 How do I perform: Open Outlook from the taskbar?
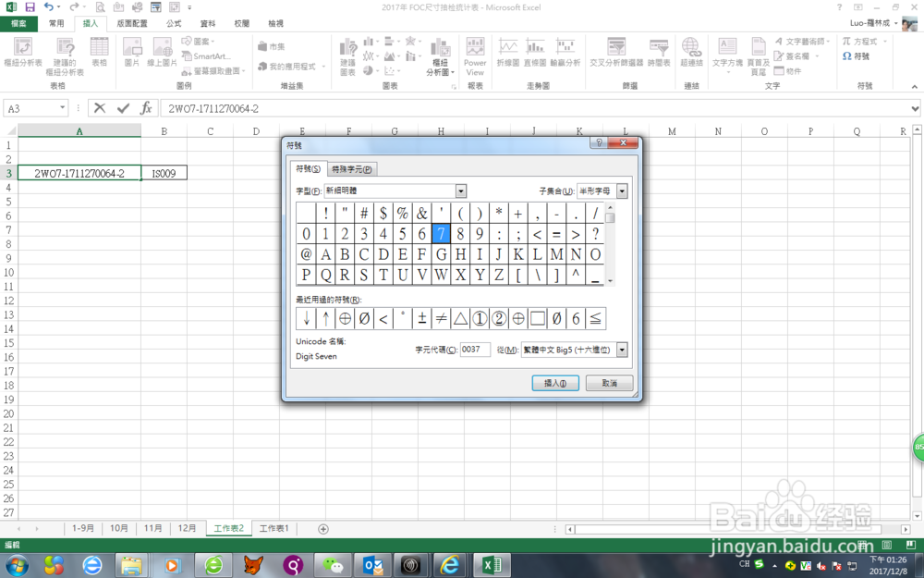[373, 565]
